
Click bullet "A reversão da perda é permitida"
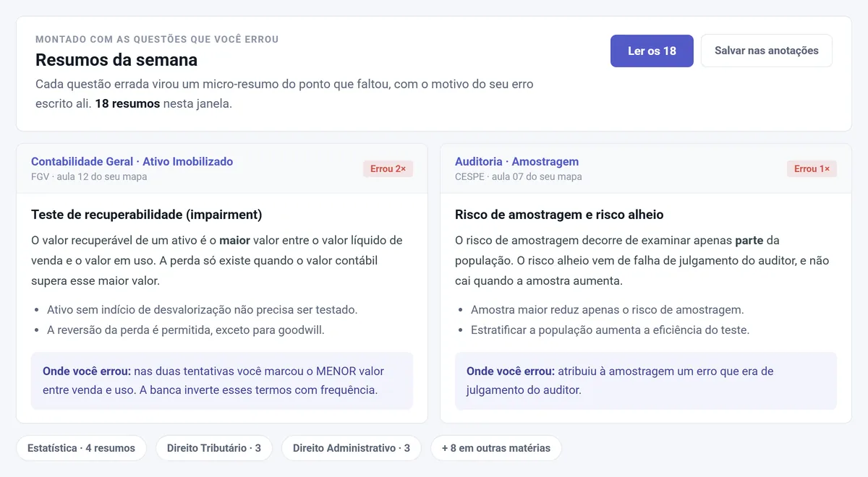[186, 330]
